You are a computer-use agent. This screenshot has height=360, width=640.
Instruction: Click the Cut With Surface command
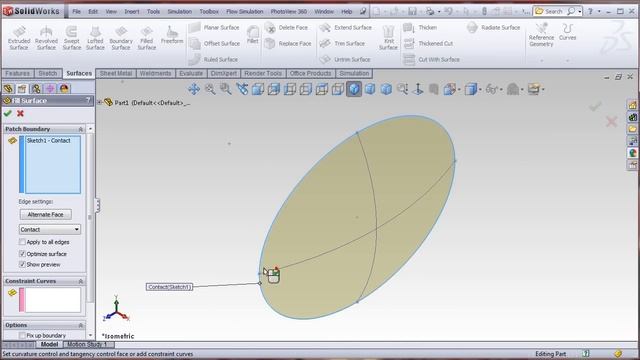431,59
